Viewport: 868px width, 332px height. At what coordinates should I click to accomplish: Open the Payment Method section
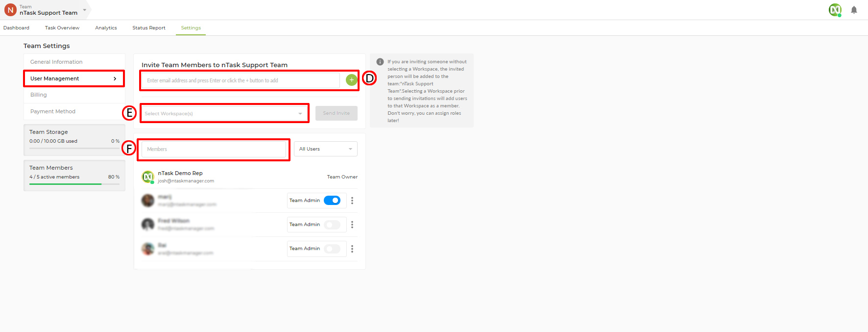click(x=74, y=111)
